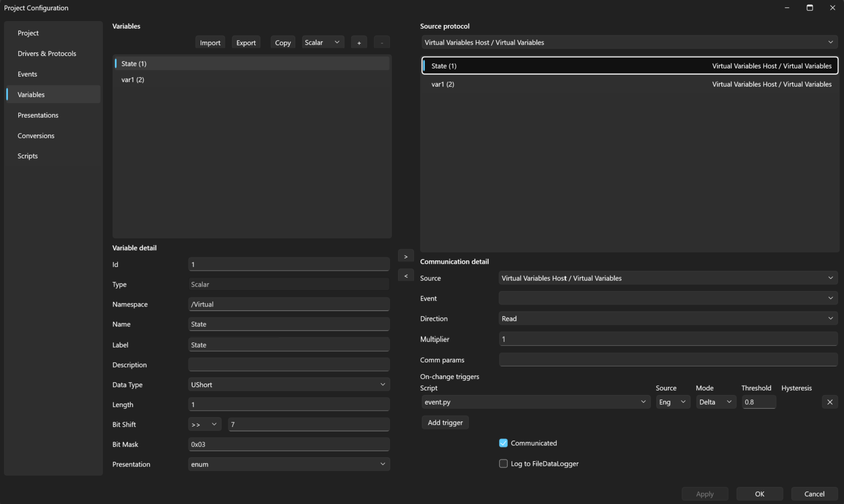Open the trigger Source Eng dropdown
Screen dimensions: 844x504
[673, 402]
